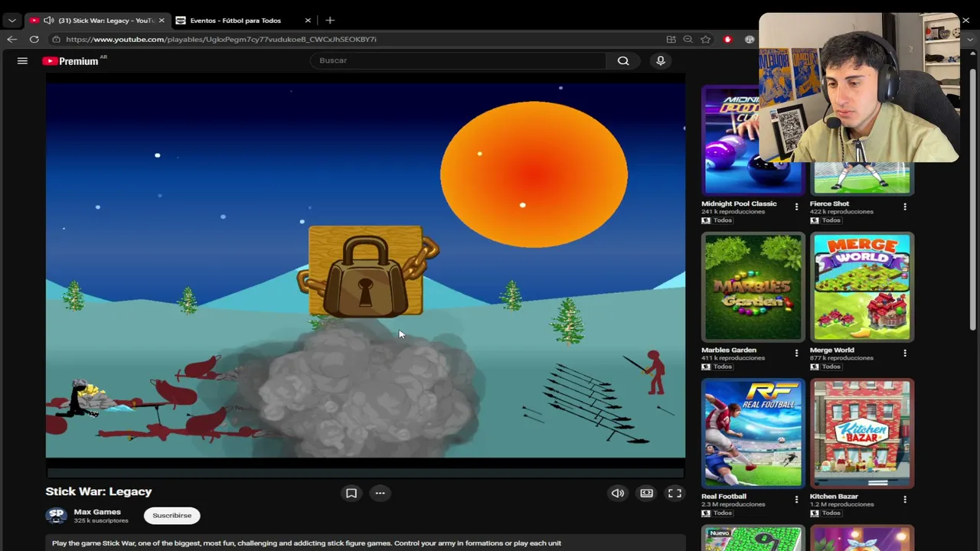Open the Max Games channel avatar

pyautogui.click(x=56, y=516)
